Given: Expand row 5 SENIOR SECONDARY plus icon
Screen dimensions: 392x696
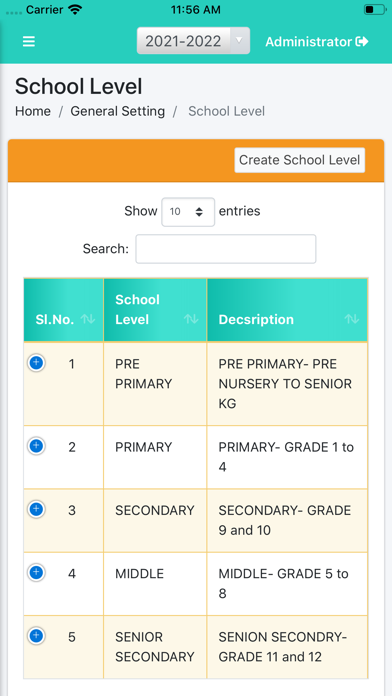Looking at the screenshot, I should click(x=36, y=637).
